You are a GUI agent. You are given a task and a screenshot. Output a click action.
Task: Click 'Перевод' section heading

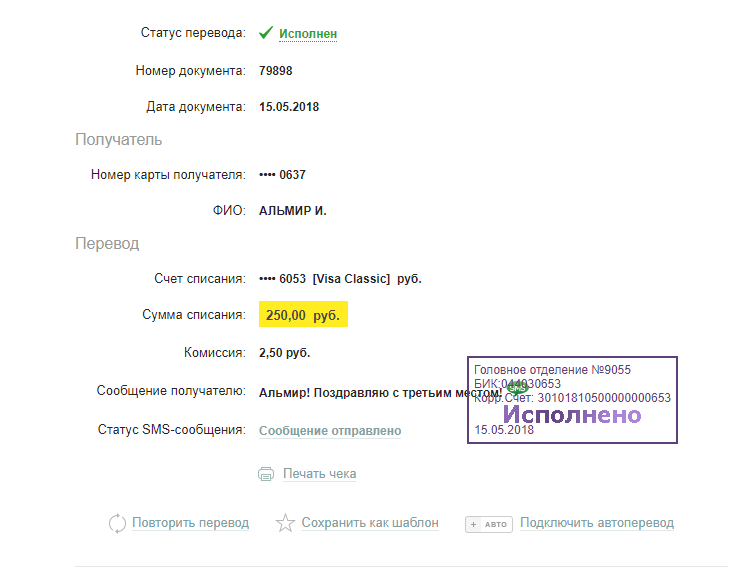tap(107, 243)
